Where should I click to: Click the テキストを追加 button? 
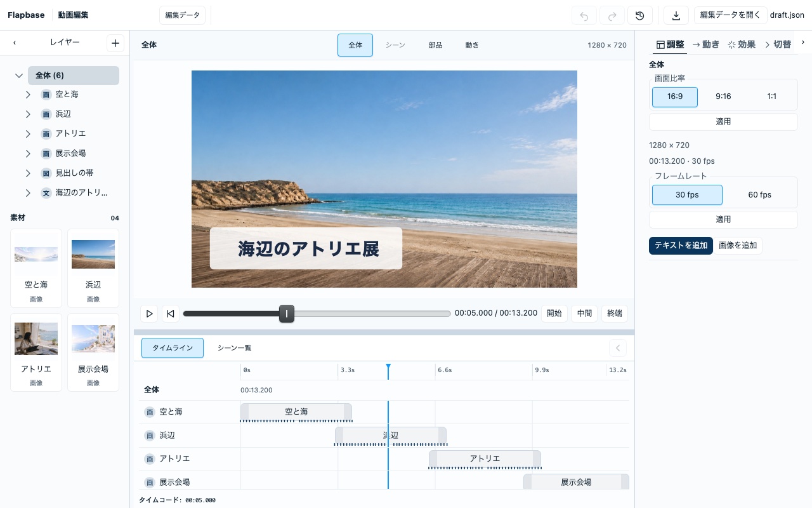click(681, 246)
